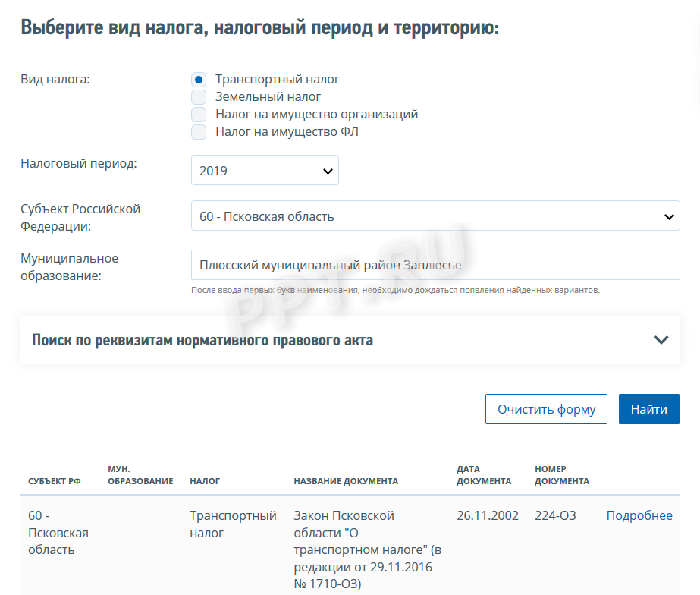
Task: Click the Налог column header
Action: 205,481
